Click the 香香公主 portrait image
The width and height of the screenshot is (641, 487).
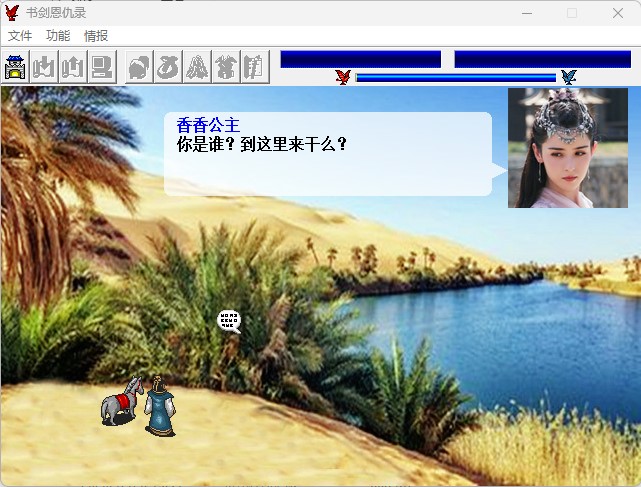click(x=568, y=148)
